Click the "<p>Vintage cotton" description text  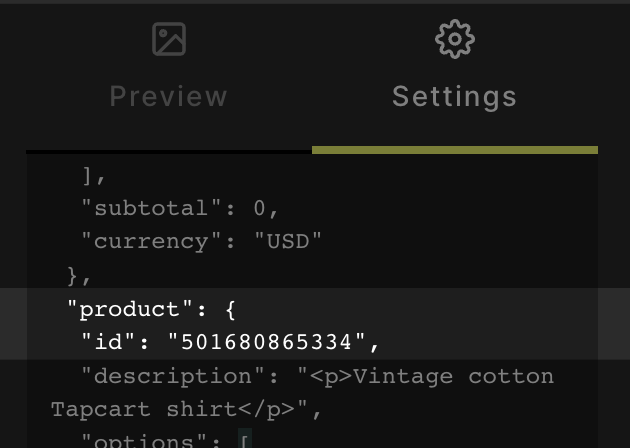coord(425,376)
